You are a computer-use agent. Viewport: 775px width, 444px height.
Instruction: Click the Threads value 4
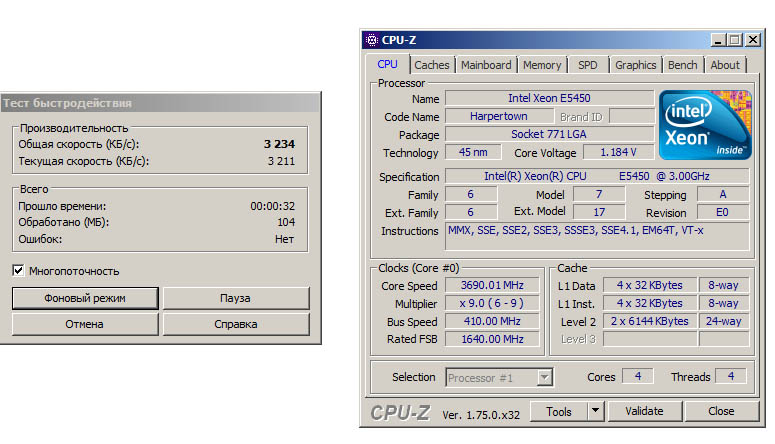[731, 376]
